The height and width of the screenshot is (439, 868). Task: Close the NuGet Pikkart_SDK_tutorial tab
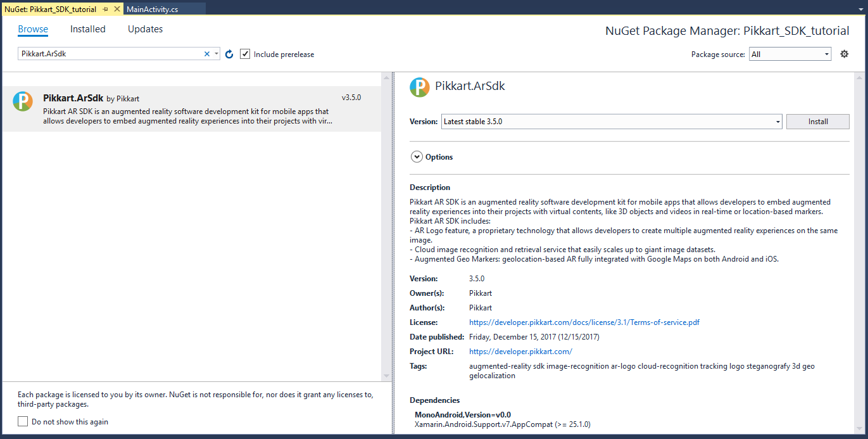point(116,10)
